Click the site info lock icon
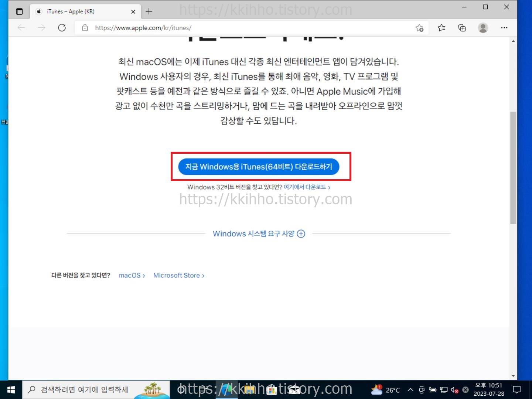The width and height of the screenshot is (532, 399). click(x=85, y=28)
